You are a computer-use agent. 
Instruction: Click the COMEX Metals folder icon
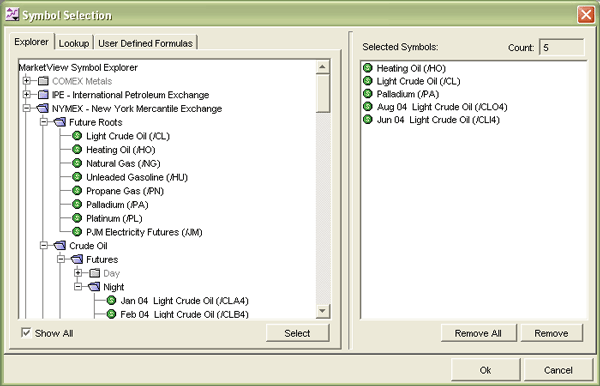tap(43, 81)
